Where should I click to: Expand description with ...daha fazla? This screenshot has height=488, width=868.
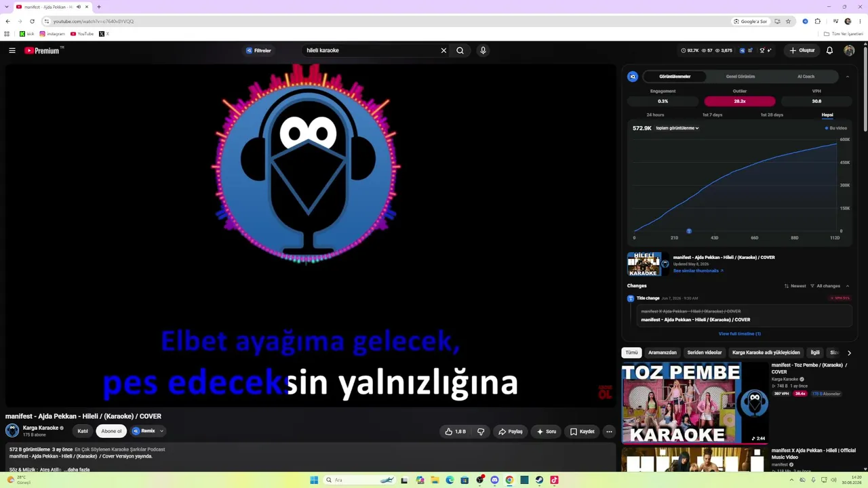pyautogui.click(x=77, y=469)
